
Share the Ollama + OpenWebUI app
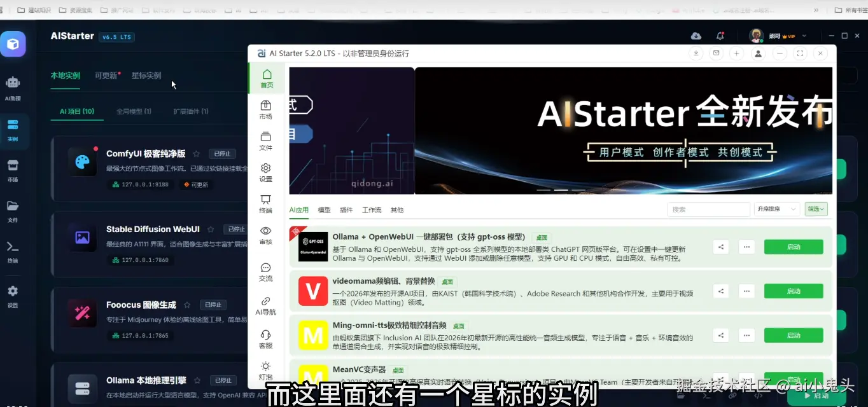[x=721, y=247]
